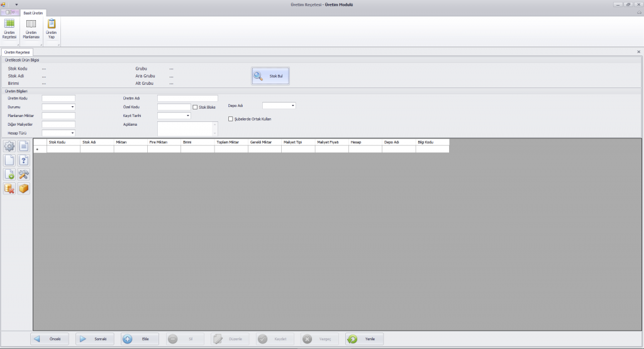Focus the Üretim Kodu input field

58,99
